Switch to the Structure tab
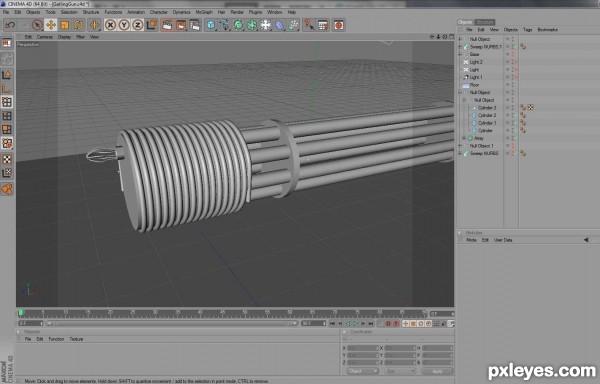Image resolution: width=600 pixels, height=384 pixels. [485, 22]
